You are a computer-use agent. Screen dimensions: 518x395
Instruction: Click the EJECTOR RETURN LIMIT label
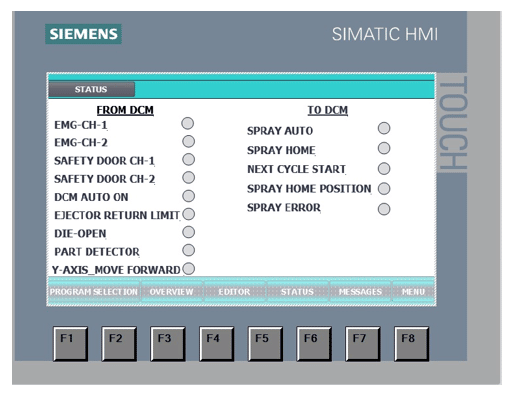click(x=117, y=215)
